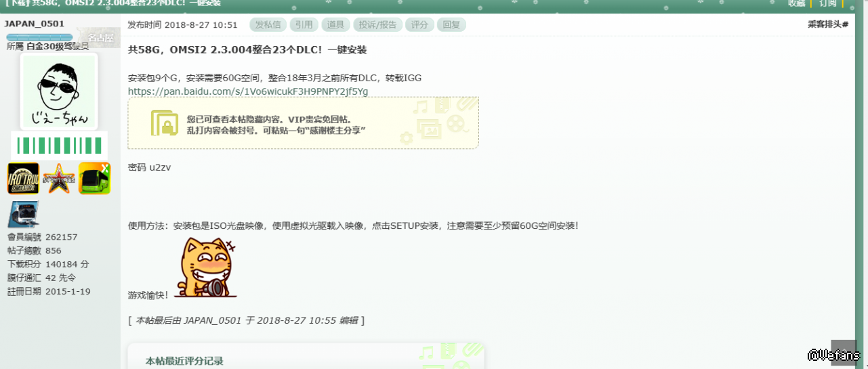Image resolution: width=868 pixels, height=369 pixels.
Task: Open JAPAN_0501's avatar picture
Action: point(59,91)
